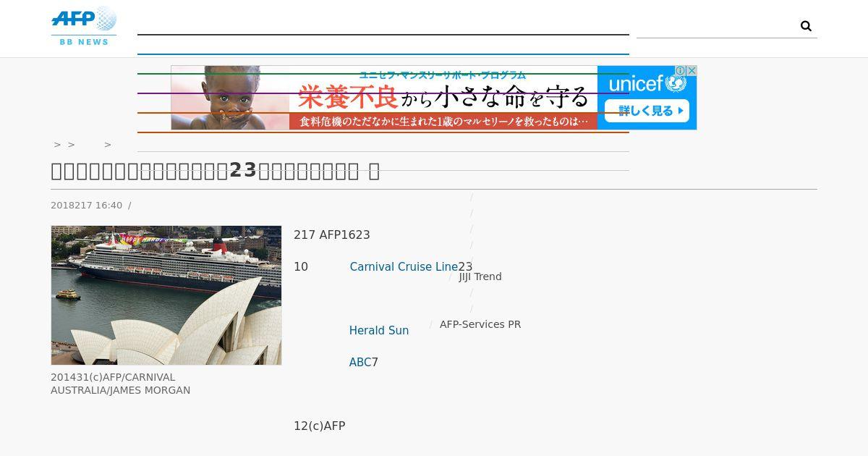The height and width of the screenshot is (456, 868).
Task: Click the 12(c)AFP credit line
Action: (320, 426)
